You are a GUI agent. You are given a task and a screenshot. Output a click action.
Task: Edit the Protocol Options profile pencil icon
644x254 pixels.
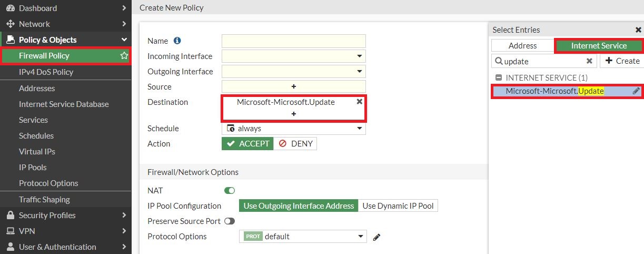coord(377,237)
